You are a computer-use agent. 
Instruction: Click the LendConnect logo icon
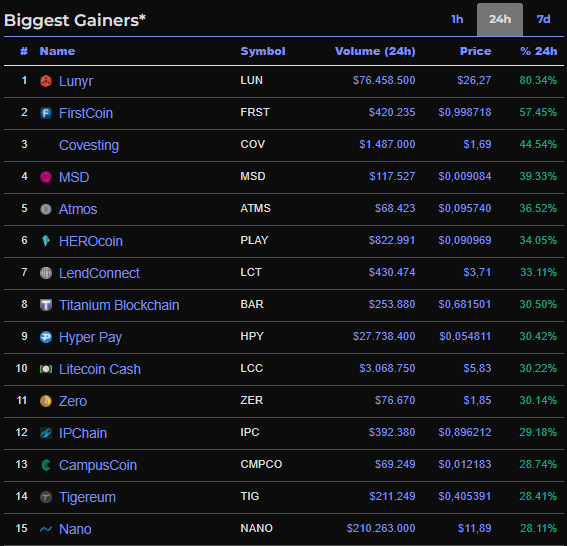click(x=46, y=273)
